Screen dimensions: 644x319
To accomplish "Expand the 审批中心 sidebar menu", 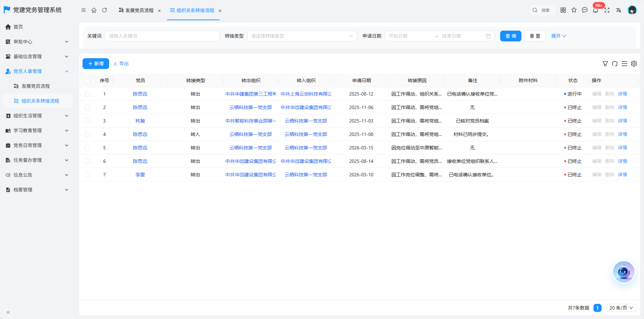I will click(37, 42).
